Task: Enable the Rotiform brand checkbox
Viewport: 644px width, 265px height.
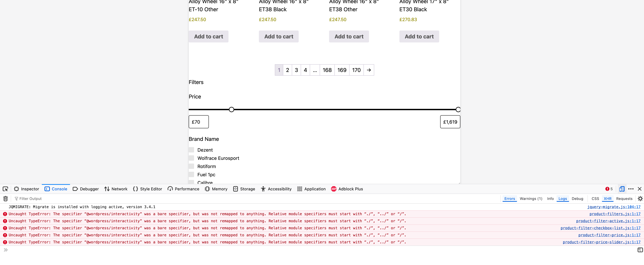Action: (192, 166)
